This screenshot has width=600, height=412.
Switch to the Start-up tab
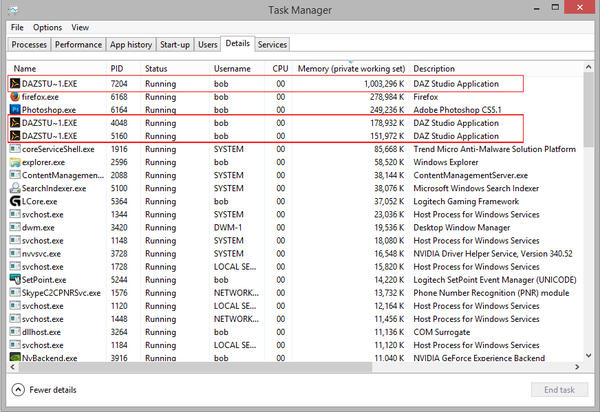175,45
